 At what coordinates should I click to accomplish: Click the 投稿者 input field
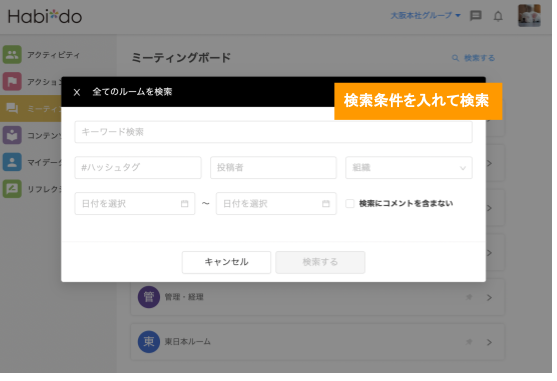[273, 168]
